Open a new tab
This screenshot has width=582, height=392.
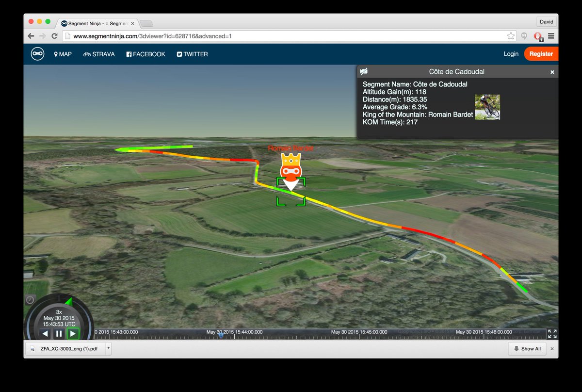146,23
